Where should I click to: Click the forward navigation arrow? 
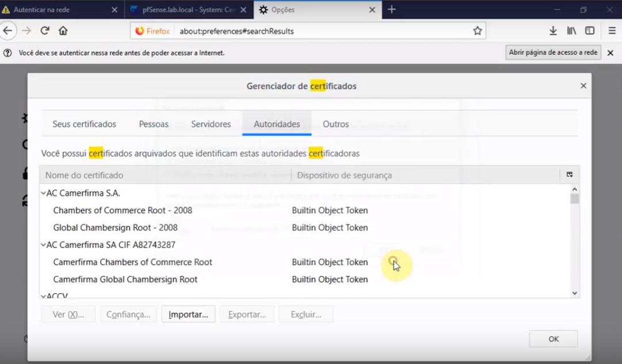pos(26,31)
